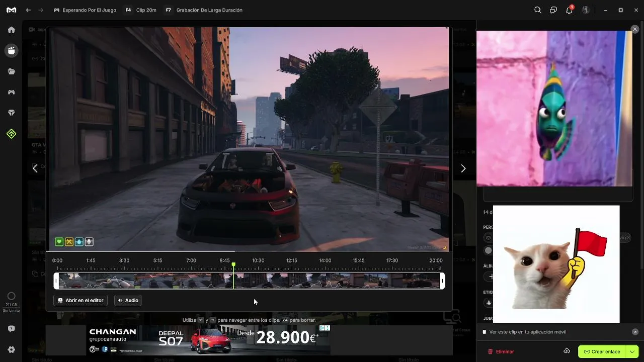Click the Medal logo in the title bar
Viewport: 644px width, 362px height.
(x=11, y=10)
